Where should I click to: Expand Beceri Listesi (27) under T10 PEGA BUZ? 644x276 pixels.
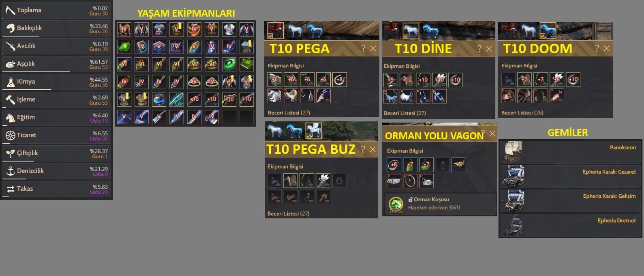pyautogui.click(x=289, y=213)
